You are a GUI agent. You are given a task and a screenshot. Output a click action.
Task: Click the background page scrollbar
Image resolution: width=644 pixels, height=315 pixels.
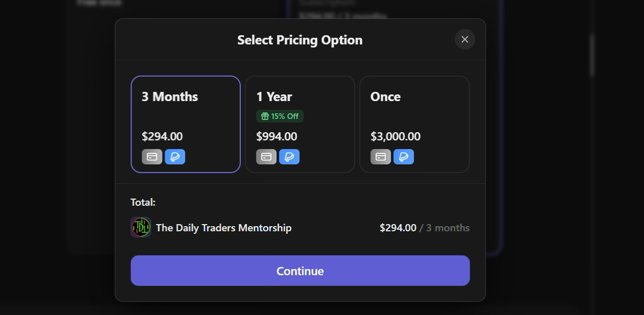pos(592,55)
